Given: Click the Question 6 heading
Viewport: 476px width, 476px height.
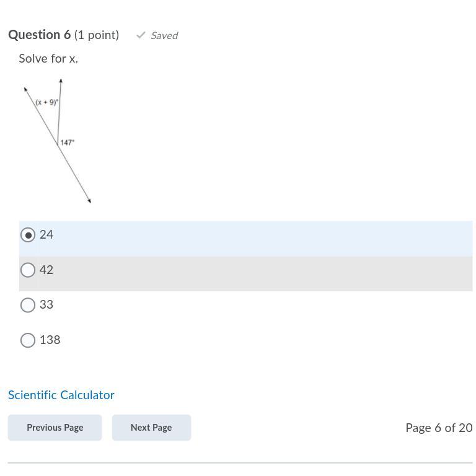Looking at the screenshot, I should (x=40, y=35).
